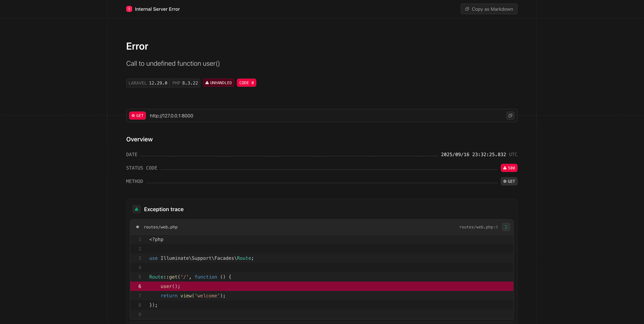The width and height of the screenshot is (644, 324).
Task: Click line 7 return view('welcome')
Action: 193,296
